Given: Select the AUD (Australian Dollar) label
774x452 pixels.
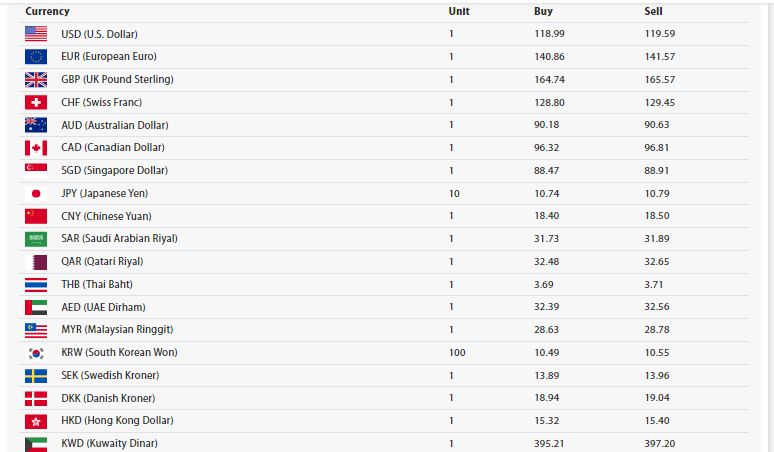Looking at the screenshot, I should pyautogui.click(x=115, y=125).
